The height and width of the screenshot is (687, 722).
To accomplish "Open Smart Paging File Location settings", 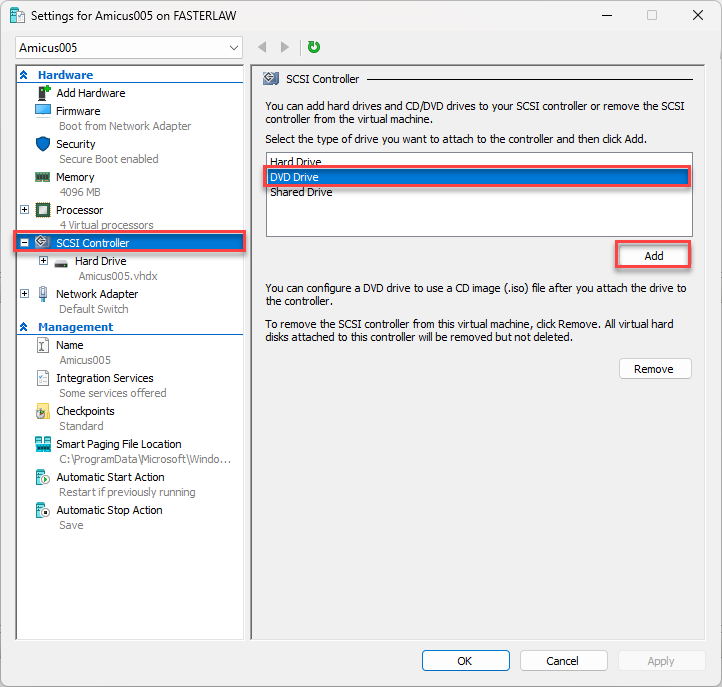I will pyautogui.click(x=118, y=444).
